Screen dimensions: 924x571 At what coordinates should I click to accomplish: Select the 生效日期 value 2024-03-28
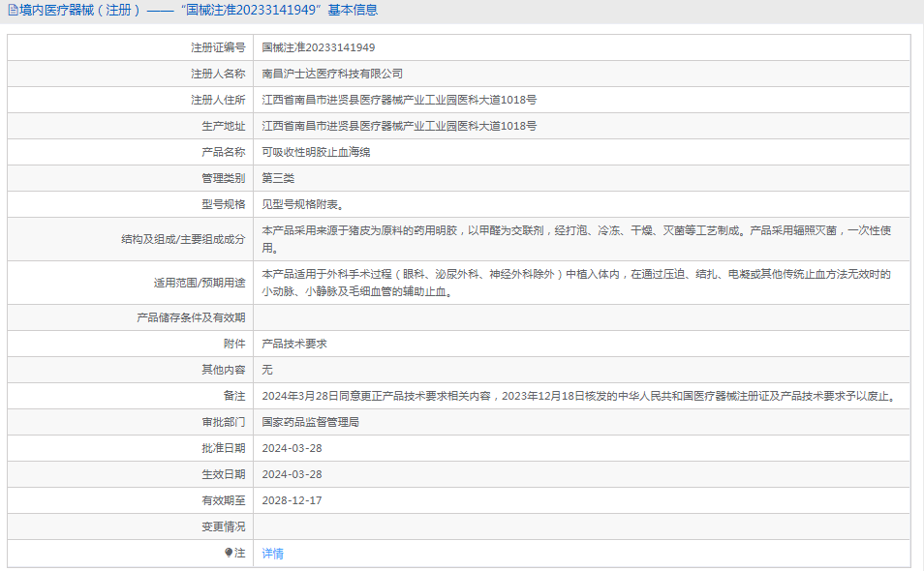click(292, 474)
